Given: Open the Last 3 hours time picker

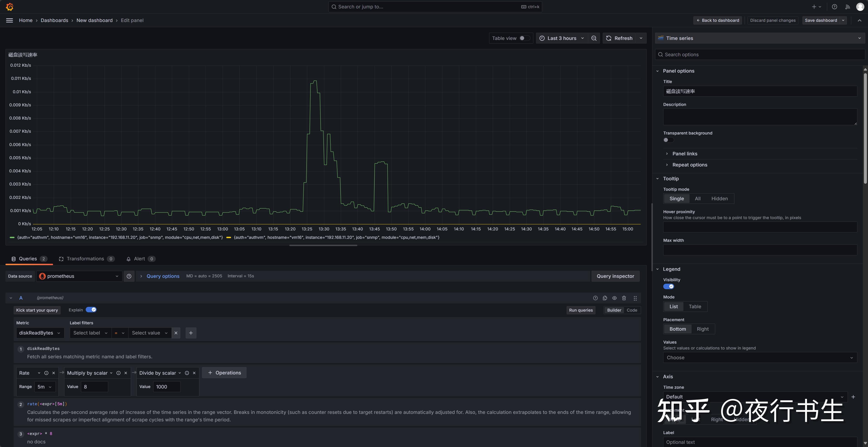Looking at the screenshot, I should pyautogui.click(x=562, y=38).
